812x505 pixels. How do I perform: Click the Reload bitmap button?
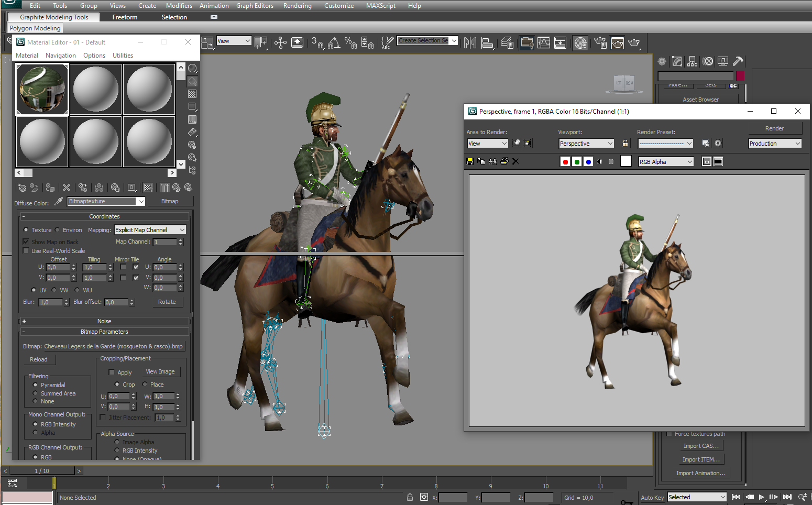(39, 359)
